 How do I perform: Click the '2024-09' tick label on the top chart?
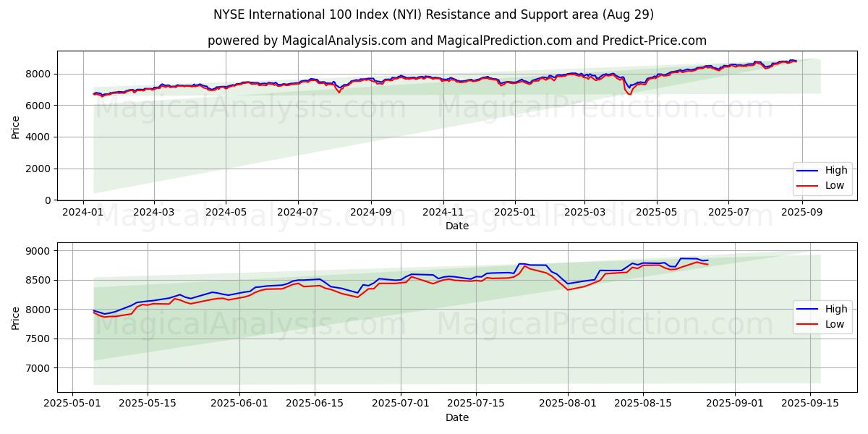pyautogui.click(x=371, y=213)
